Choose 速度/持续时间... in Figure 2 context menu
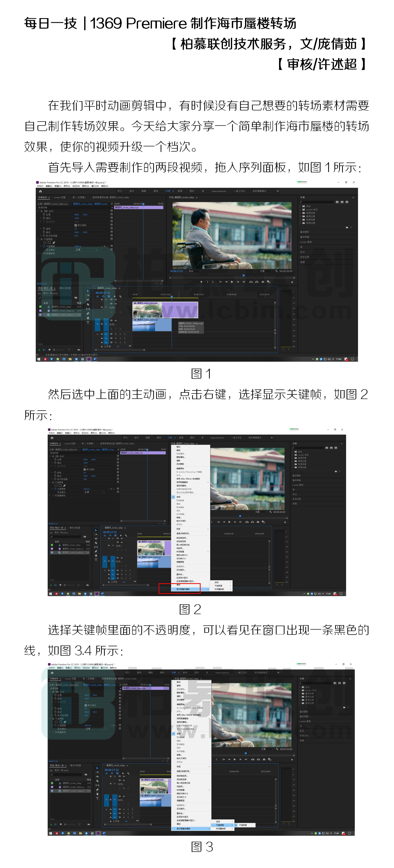 tap(183, 533)
